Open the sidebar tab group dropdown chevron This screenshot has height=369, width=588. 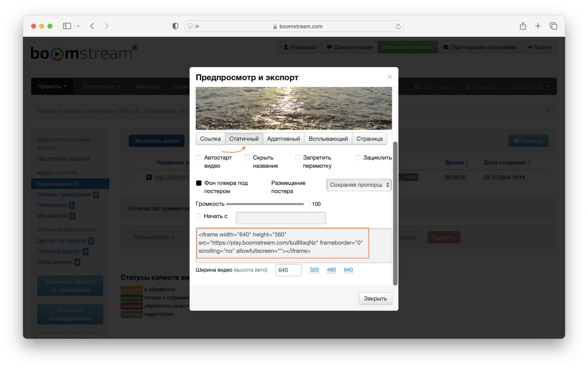click(x=78, y=26)
